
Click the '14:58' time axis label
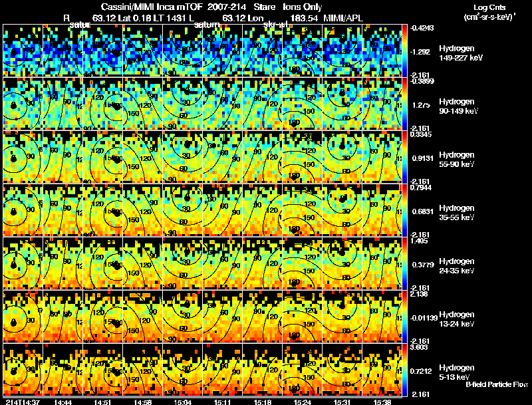pyautogui.click(x=143, y=402)
